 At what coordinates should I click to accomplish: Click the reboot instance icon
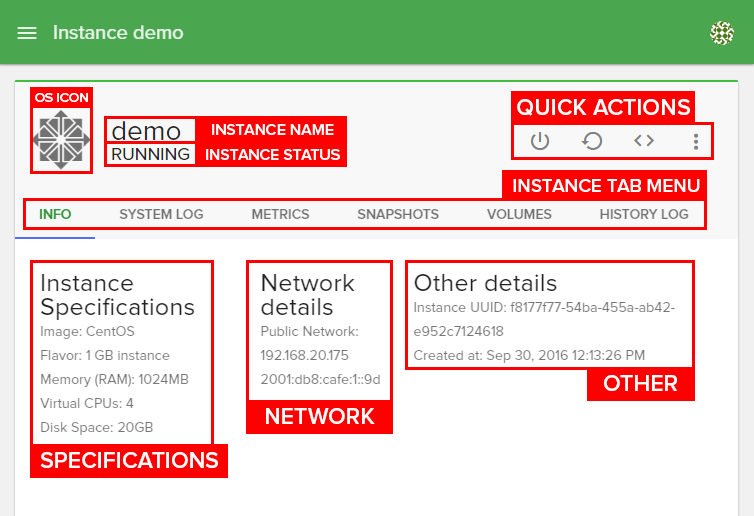[592, 141]
